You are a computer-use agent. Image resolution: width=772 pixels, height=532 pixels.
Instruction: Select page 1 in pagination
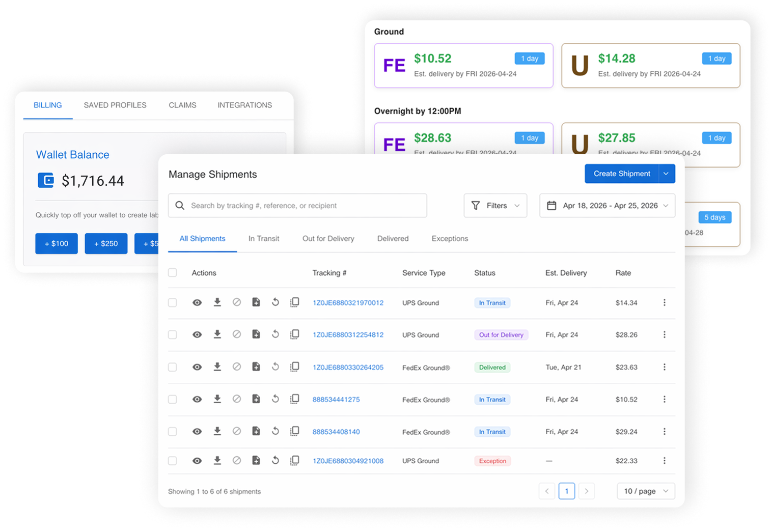567,491
